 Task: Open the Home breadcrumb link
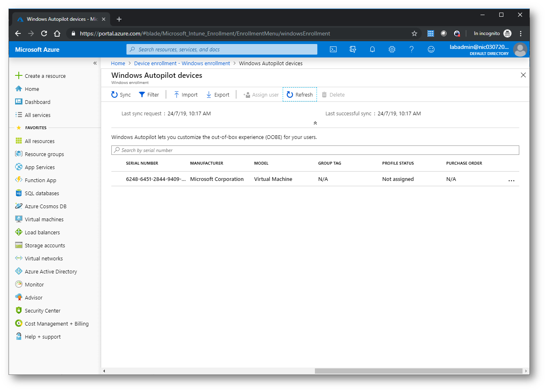tap(118, 63)
